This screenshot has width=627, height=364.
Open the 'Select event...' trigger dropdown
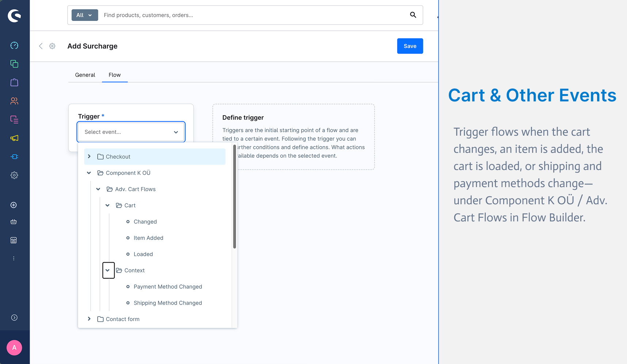click(131, 132)
